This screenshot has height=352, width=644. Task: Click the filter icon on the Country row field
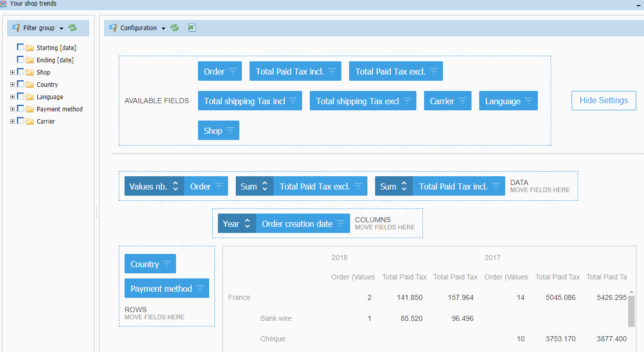point(166,264)
